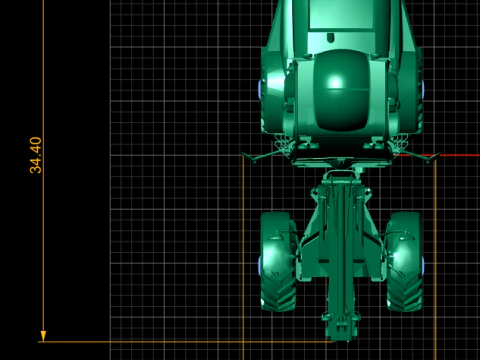Select the right rear wheel of the machine

pos(405,262)
